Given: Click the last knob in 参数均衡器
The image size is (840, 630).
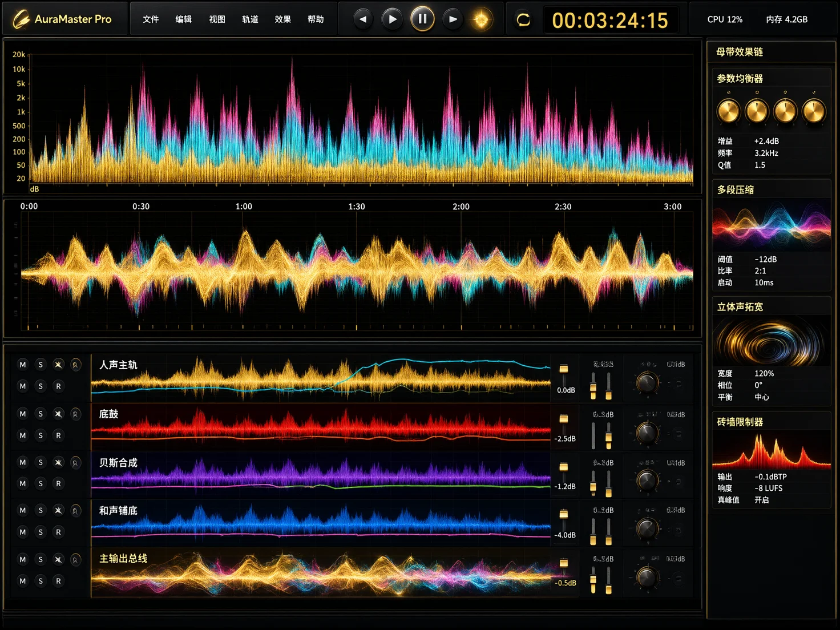Looking at the screenshot, I should coord(814,111).
